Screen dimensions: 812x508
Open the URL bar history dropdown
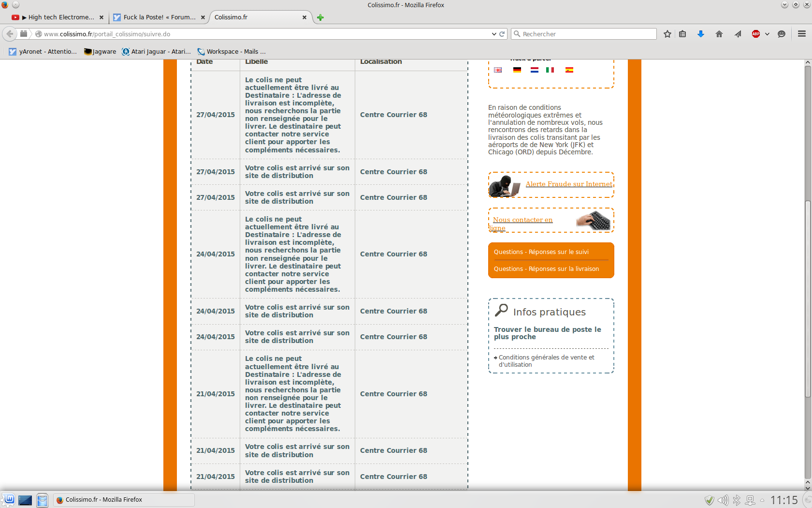(494, 34)
